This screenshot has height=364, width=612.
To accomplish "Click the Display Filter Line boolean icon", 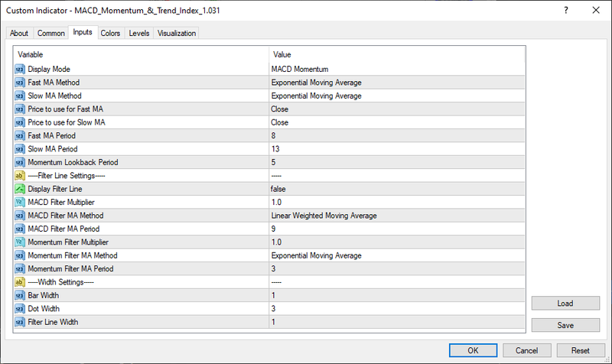I will (20, 188).
